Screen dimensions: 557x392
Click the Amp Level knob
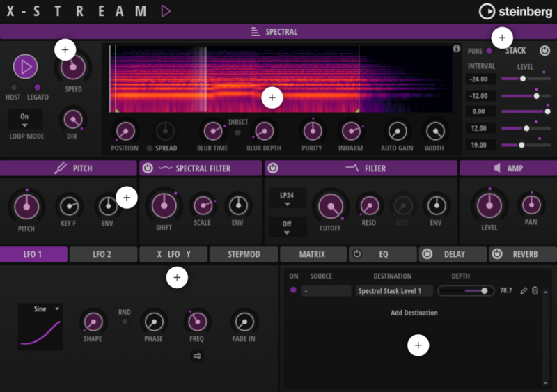(489, 205)
